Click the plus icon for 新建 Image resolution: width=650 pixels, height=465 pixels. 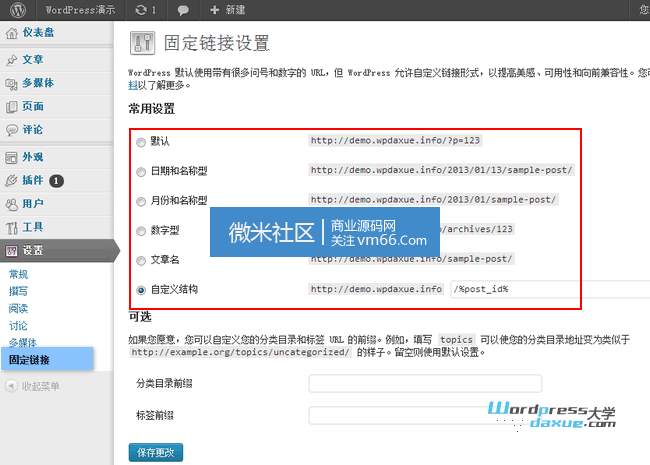tap(214, 10)
